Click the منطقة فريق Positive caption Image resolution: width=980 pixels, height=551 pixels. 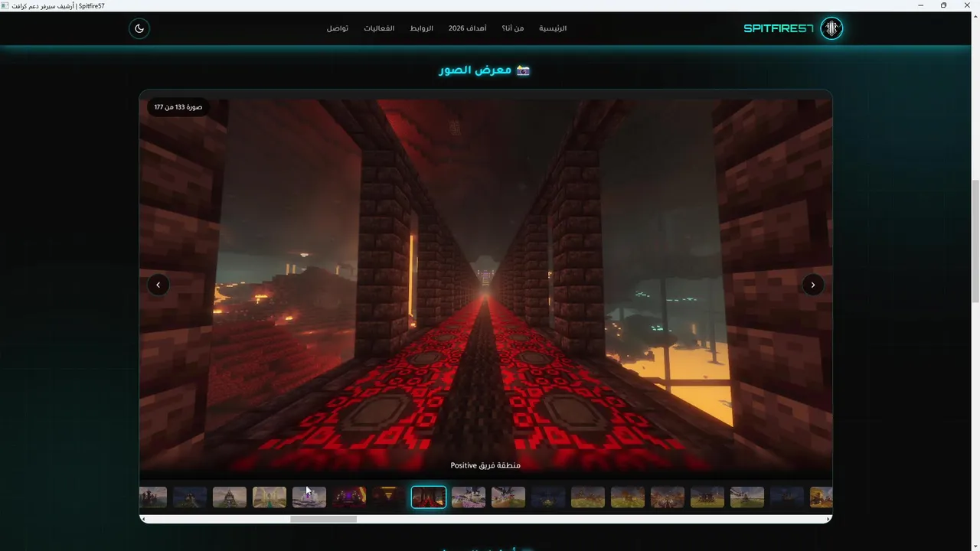coord(485,465)
